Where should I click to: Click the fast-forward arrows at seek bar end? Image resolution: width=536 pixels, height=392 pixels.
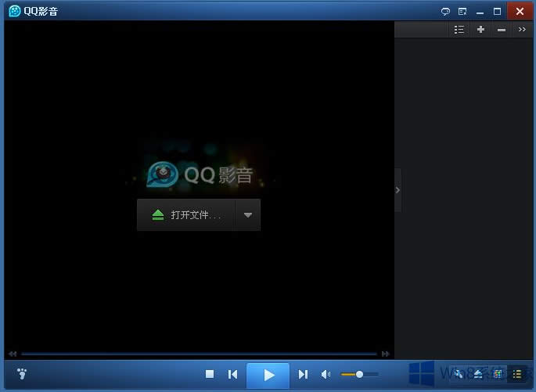[385, 354]
